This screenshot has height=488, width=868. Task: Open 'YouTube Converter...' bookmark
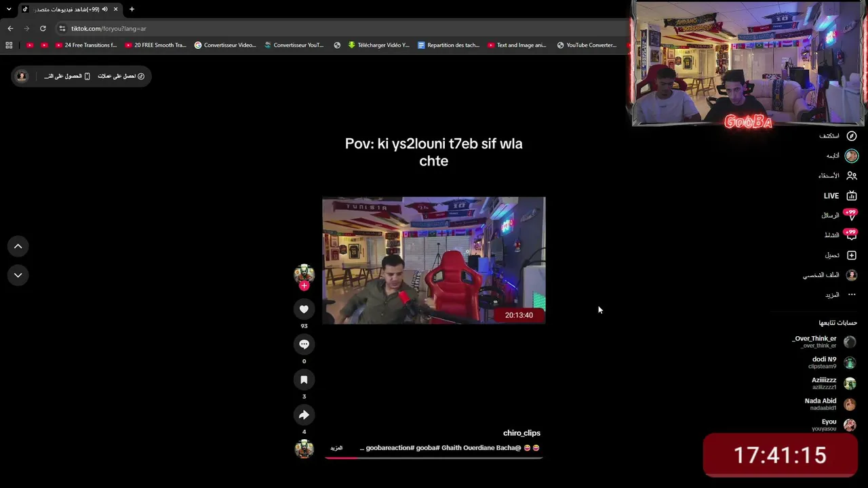point(587,45)
